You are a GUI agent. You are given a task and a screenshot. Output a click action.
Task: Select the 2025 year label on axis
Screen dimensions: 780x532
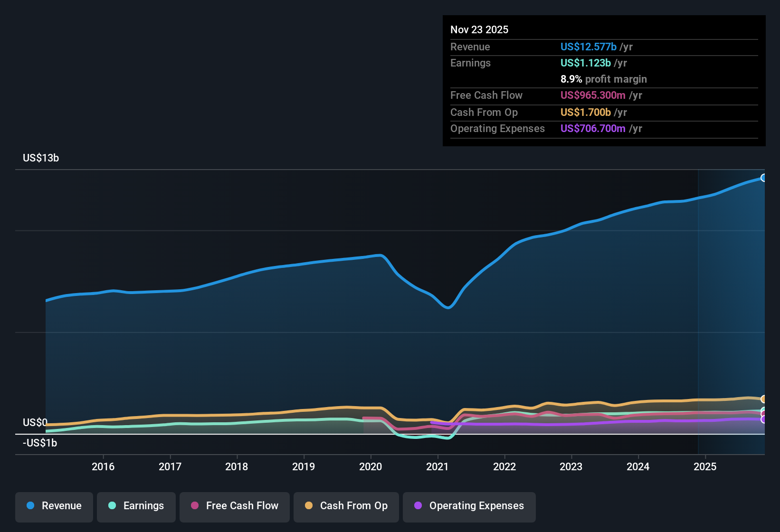tap(706, 467)
